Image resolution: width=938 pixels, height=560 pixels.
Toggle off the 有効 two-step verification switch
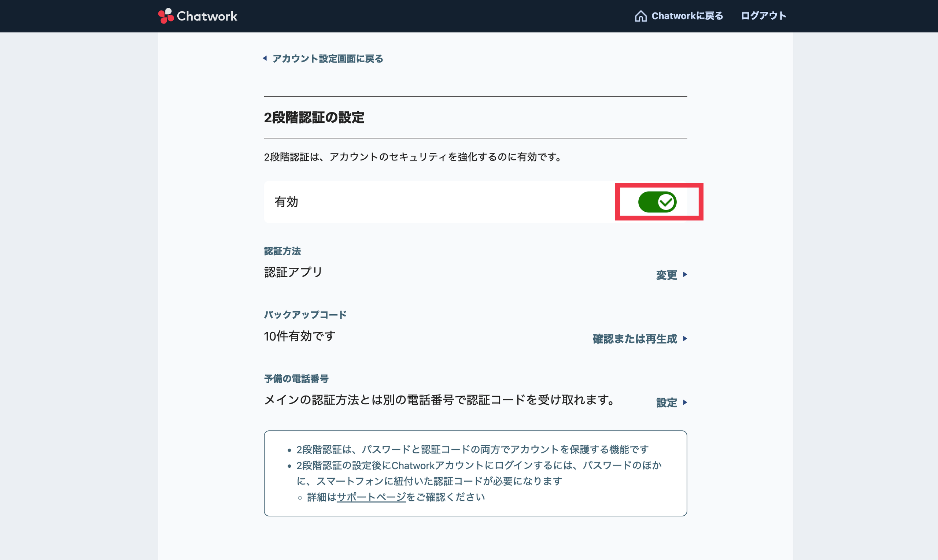point(657,202)
